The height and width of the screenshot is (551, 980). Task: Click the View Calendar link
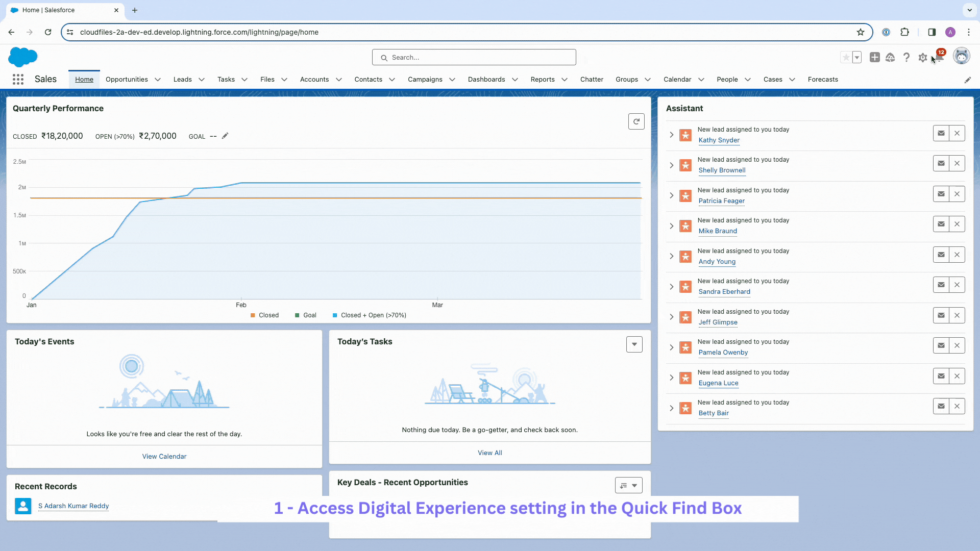tap(164, 457)
